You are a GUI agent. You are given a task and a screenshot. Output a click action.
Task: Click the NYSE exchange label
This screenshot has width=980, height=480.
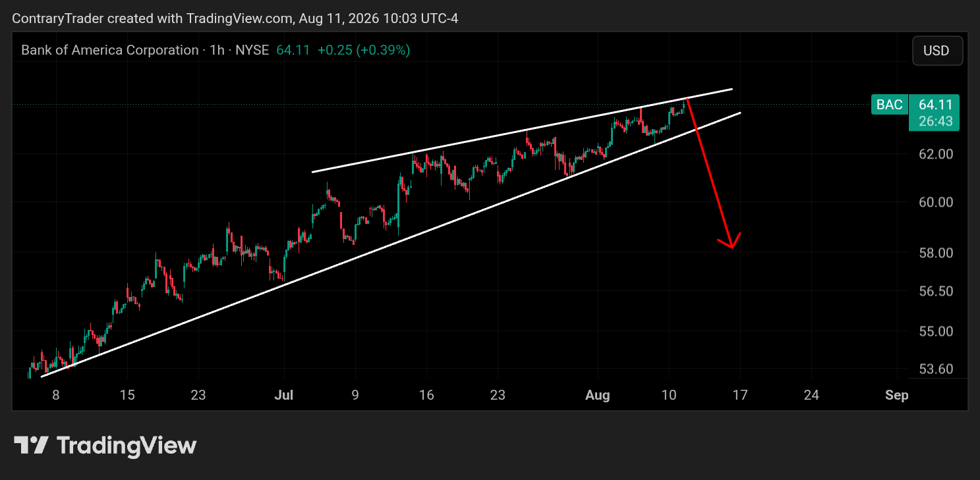click(252, 50)
